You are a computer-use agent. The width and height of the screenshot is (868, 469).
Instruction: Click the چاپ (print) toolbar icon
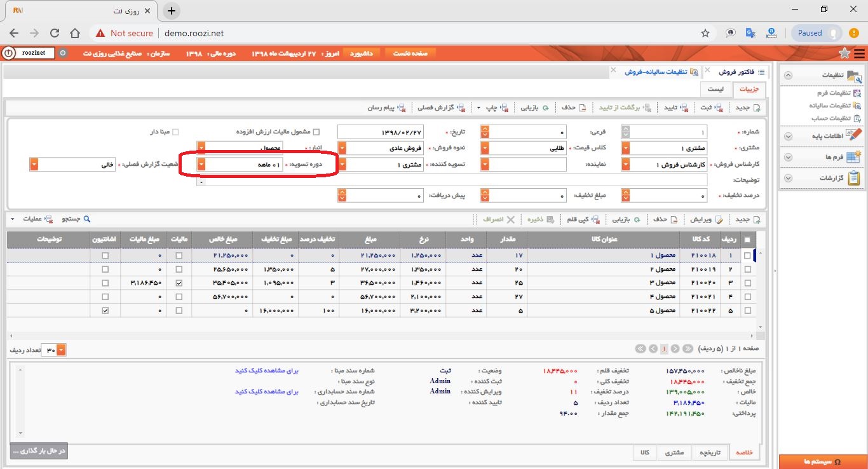[x=505, y=107]
